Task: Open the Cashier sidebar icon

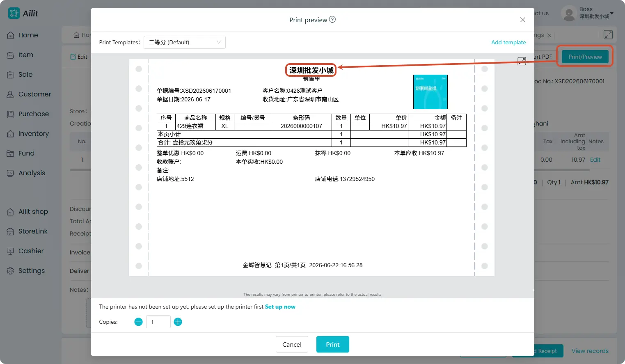Action: tap(11, 251)
